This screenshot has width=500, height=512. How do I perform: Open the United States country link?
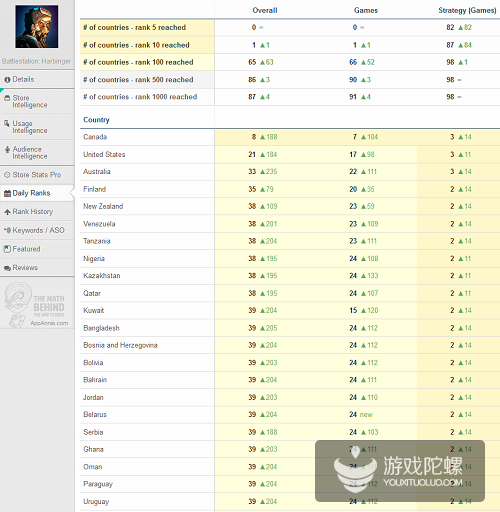(104, 154)
